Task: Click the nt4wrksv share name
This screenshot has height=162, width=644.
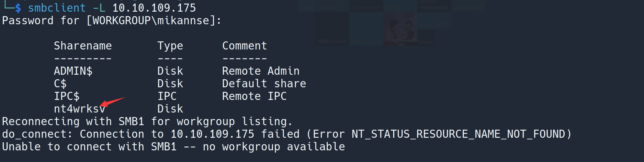Action: (79, 109)
